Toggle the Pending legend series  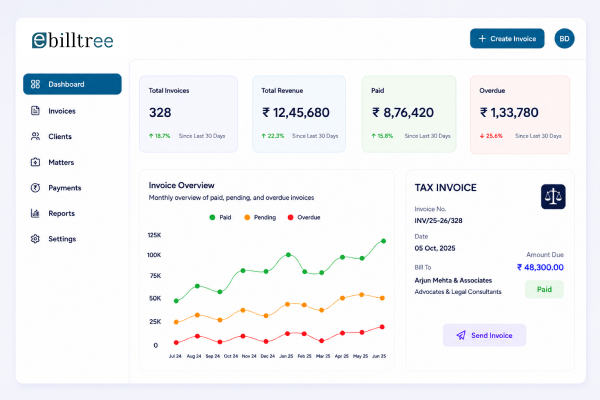click(260, 217)
